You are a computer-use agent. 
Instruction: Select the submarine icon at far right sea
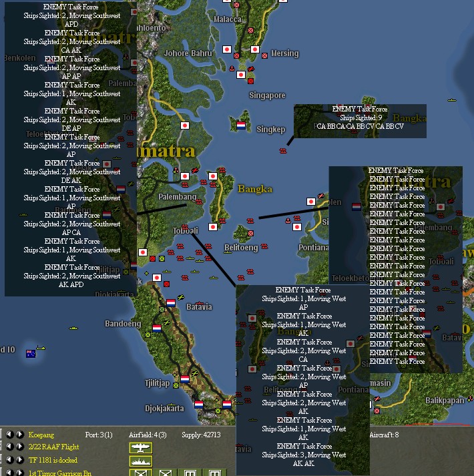(x=452, y=100)
